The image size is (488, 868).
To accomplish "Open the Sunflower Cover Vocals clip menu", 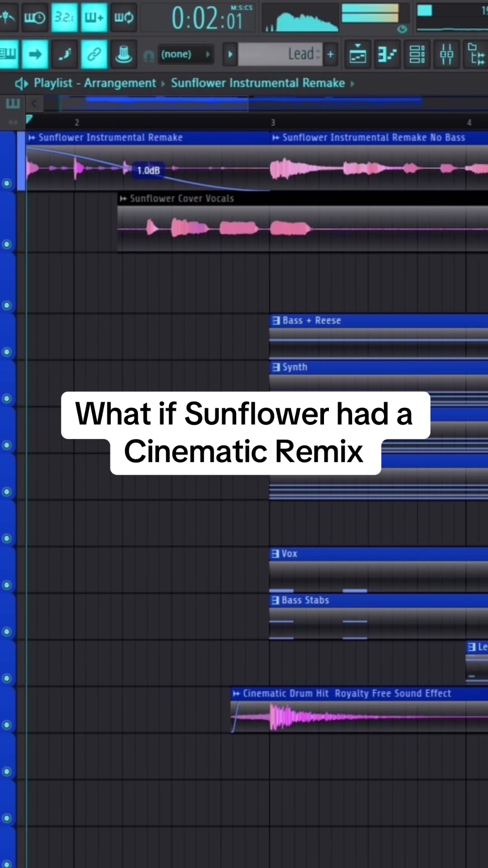I will point(123,198).
